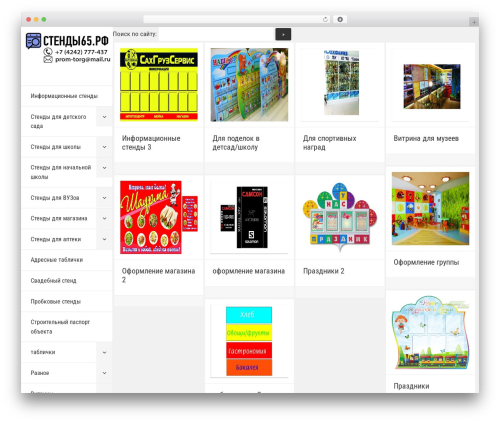Open Строительный паспорт объекта menu item
500x423 pixels.
(x=60, y=327)
